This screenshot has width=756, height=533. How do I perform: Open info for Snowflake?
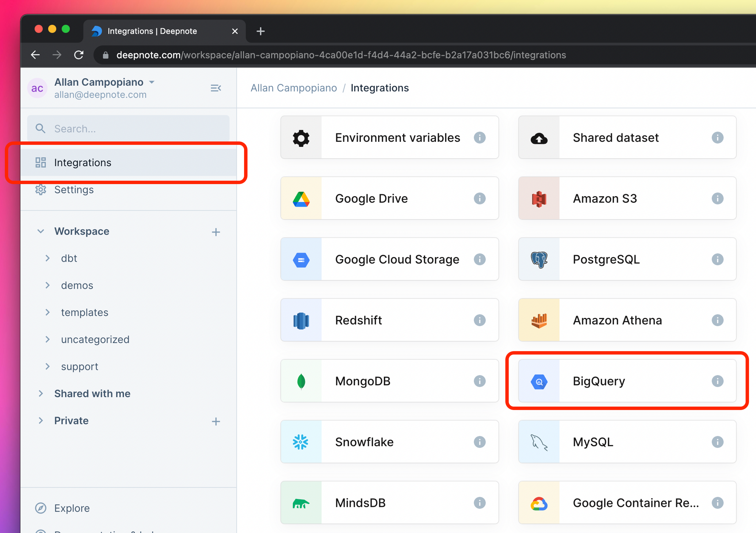(x=479, y=442)
